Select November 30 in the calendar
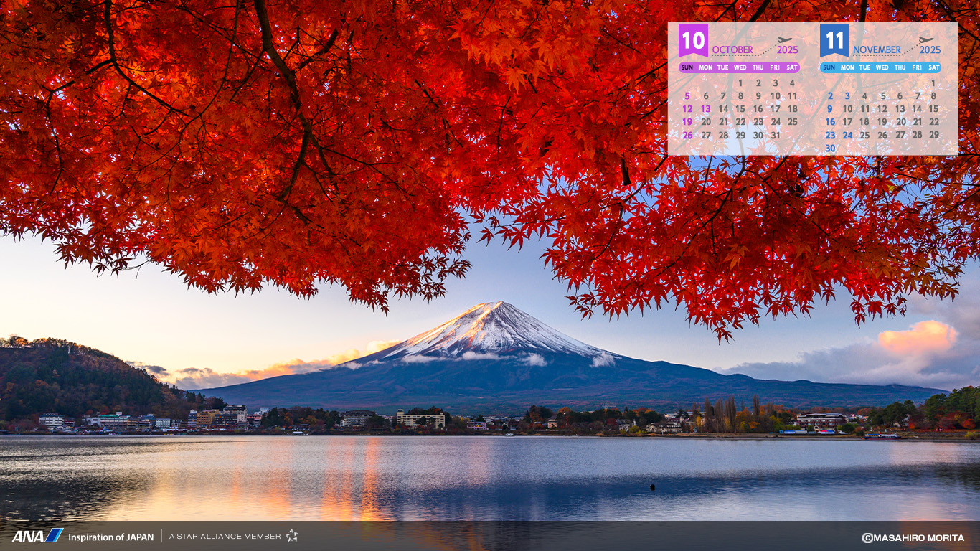980x551 pixels. pos(830,149)
